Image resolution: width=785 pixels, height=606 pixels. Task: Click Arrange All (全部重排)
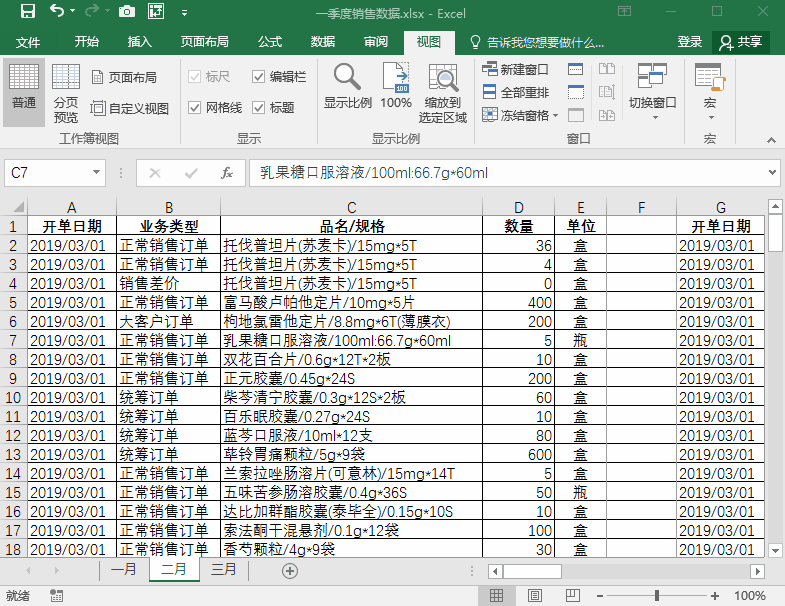(516, 92)
